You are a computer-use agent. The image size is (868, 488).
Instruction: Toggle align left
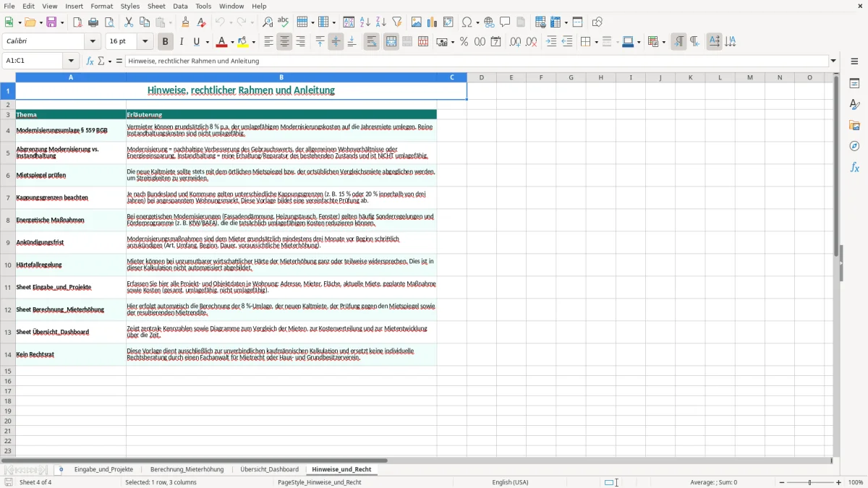[x=268, y=42]
